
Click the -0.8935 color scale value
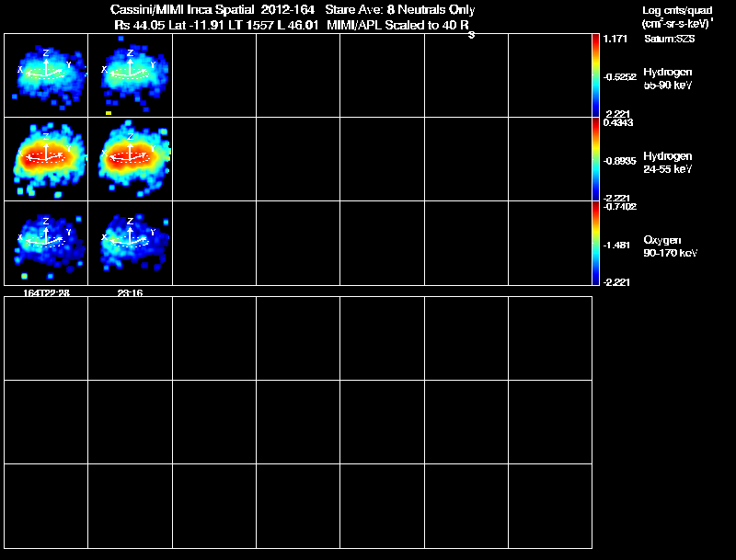click(x=619, y=161)
